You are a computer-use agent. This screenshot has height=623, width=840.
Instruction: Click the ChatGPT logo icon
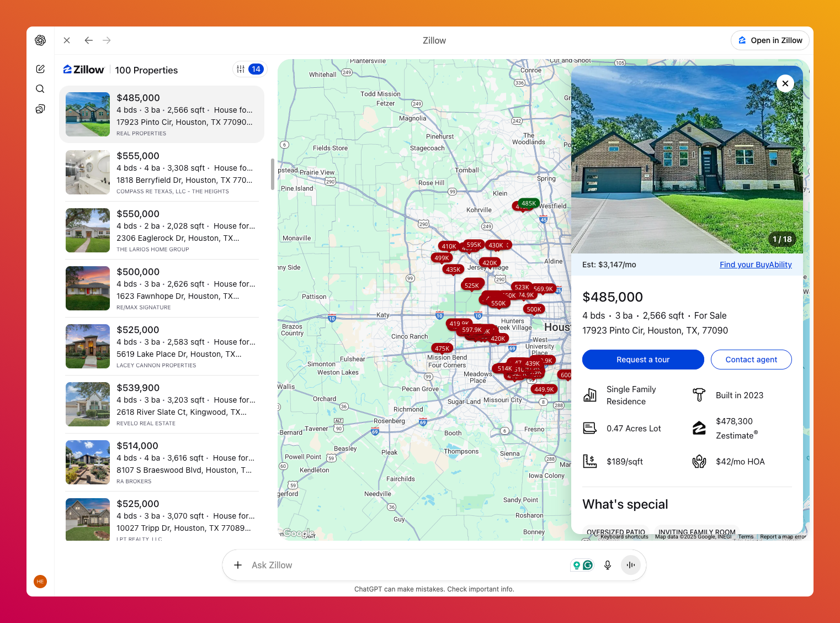40,40
